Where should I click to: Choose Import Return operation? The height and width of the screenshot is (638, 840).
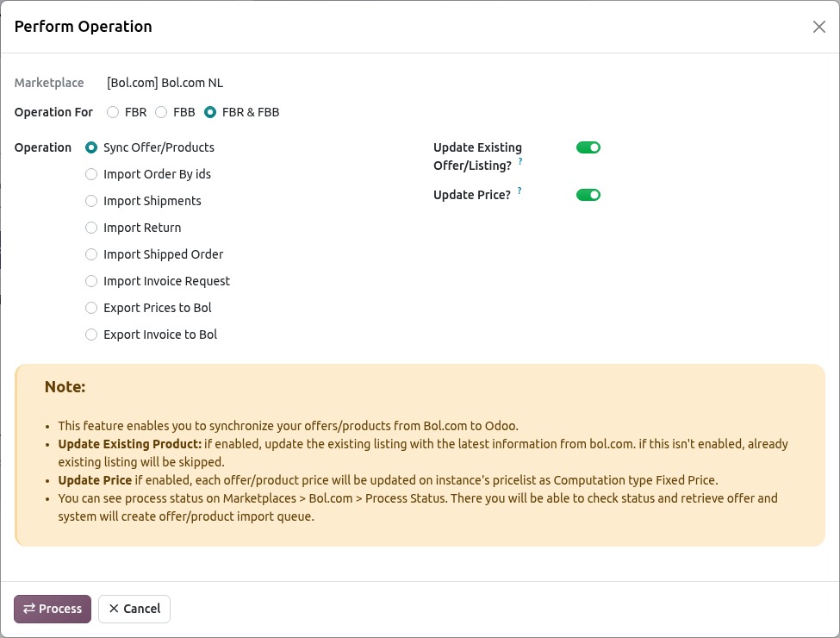(91, 228)
